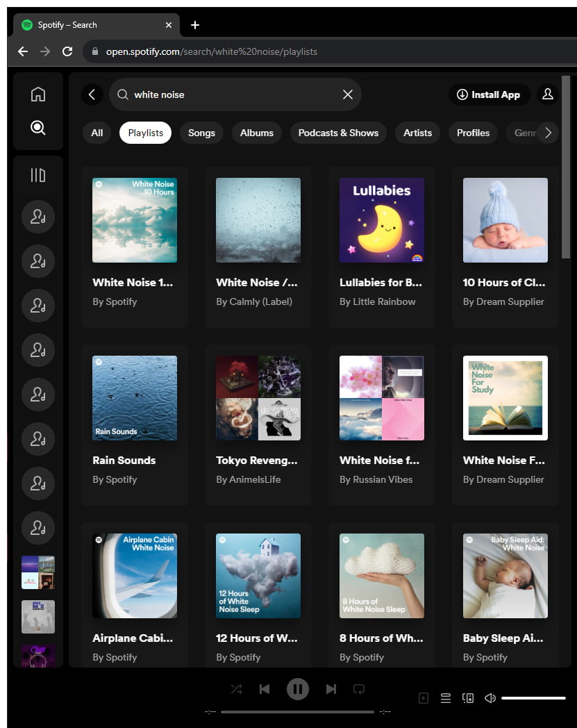Open the four-tile collage playlist in sidebar
The height and width of the screenshot is (728, 577).
point(38,572)
